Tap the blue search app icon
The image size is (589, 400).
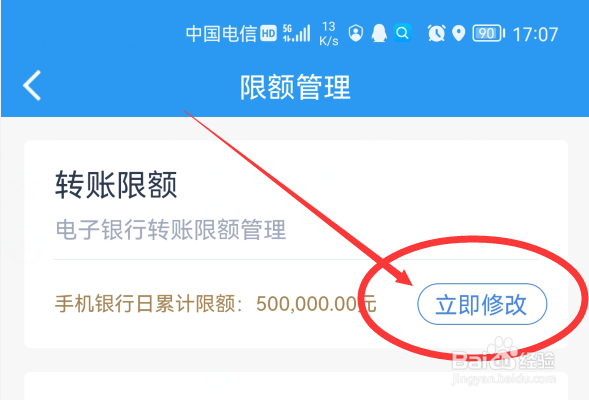pyautogui.click(x=402, y=33)
